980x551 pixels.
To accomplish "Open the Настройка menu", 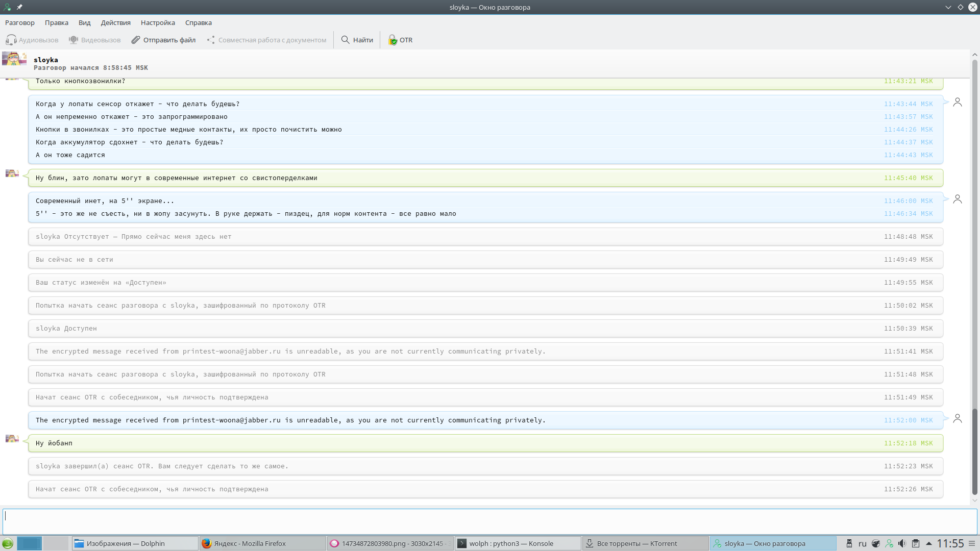I will click(x=158, y=22).
